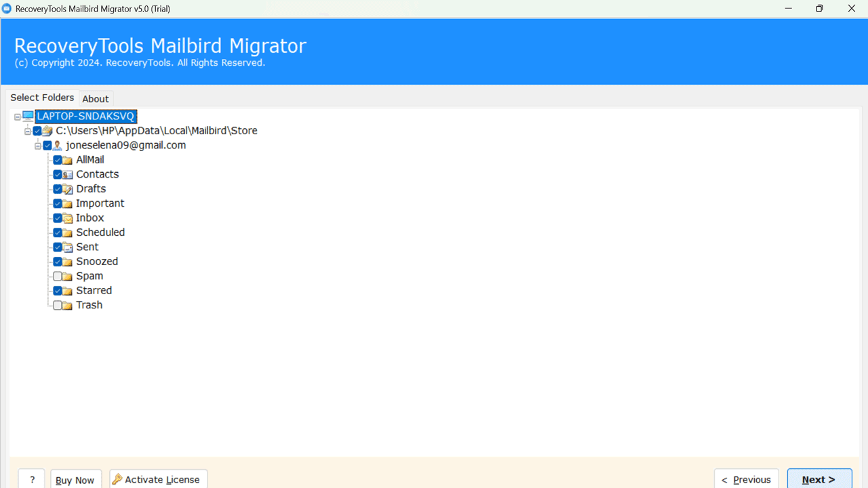Click the Inbox envelope folder icon

click(68, 218)
